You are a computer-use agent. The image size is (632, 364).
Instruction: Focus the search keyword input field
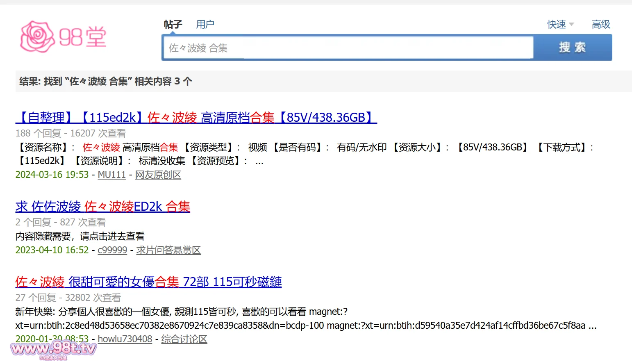tap(348, 48)
